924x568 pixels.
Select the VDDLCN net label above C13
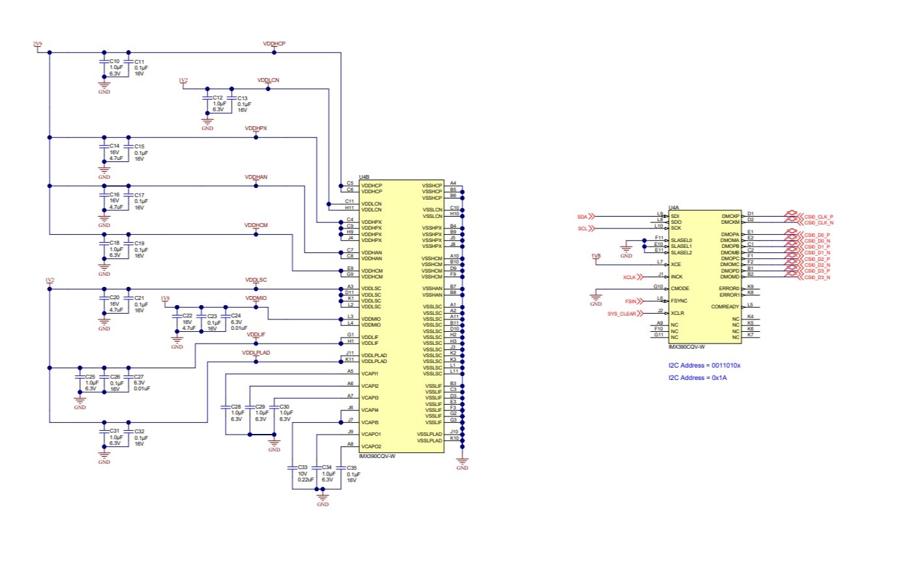point(268,80)
